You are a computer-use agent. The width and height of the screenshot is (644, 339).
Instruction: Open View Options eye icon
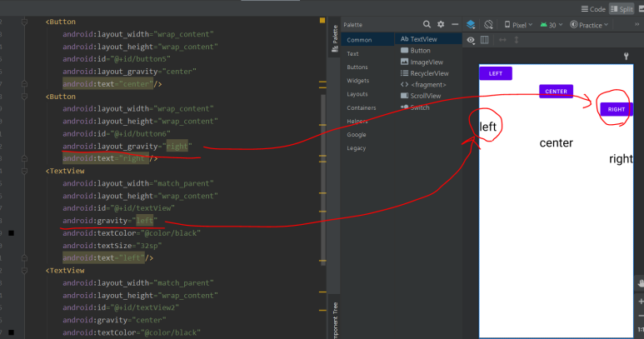coord(471,40)
